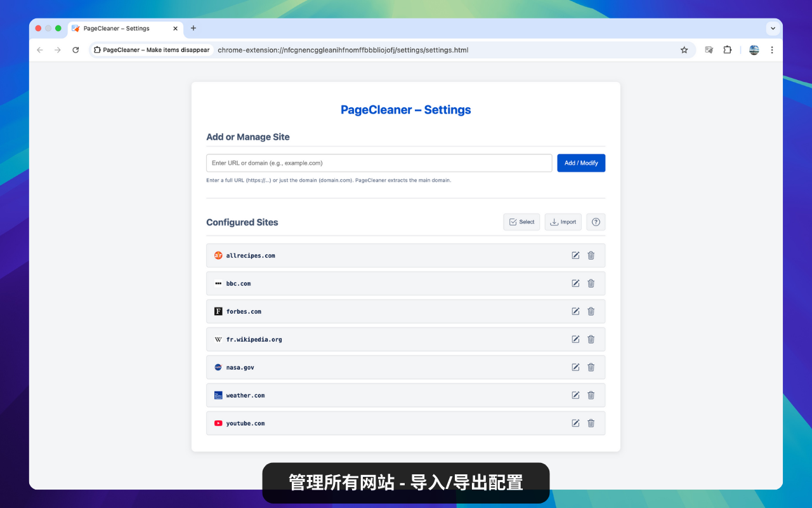Image resolution: width=812 pixels, height=508 pixels.
Task: Open the Chrome three-dot menu
Action: coord(772,50)
